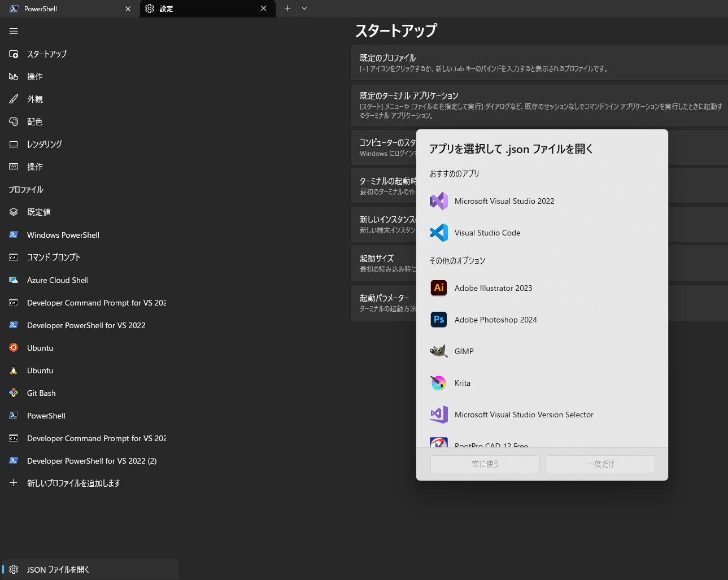The image size is (728, 580).
Task: Close the PowerShell tab
Action: (x=128, y=8)
